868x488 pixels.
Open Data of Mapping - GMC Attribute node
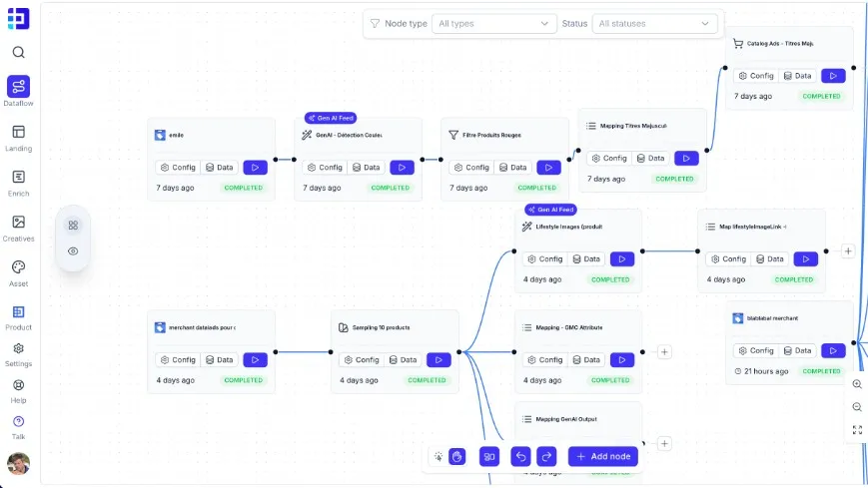(x=586, y=359)
